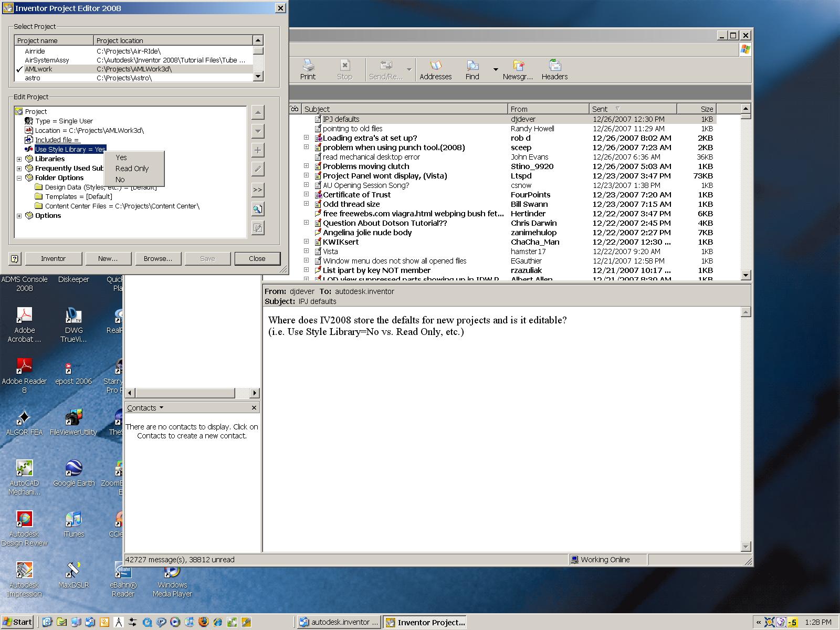Click the plus add button in Project Editor

tap(258, 150)
